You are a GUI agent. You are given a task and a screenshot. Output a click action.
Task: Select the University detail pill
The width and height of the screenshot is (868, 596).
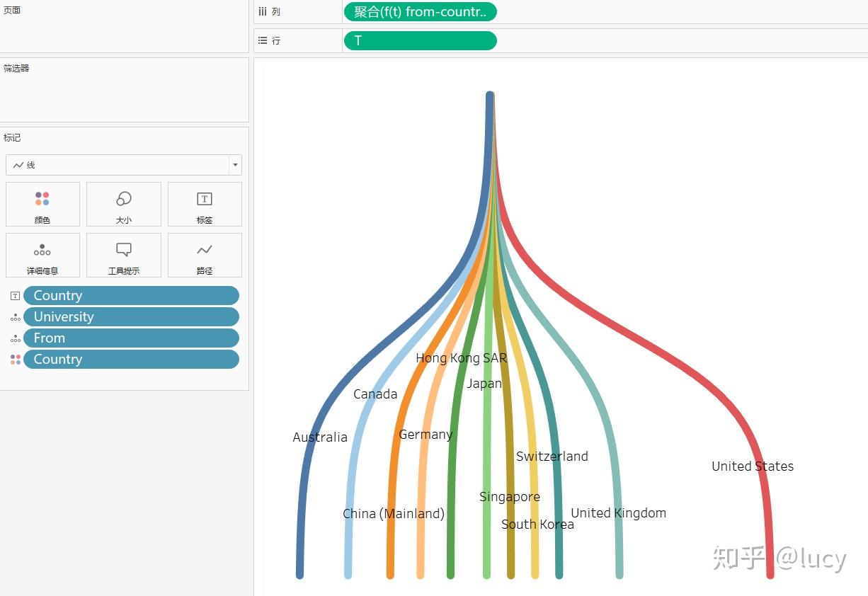pos(131,317)
